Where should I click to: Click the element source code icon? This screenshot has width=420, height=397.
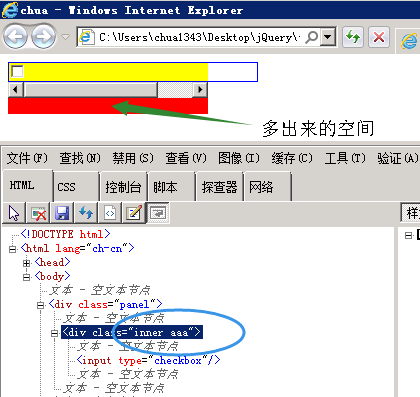(x=110, y=213)
